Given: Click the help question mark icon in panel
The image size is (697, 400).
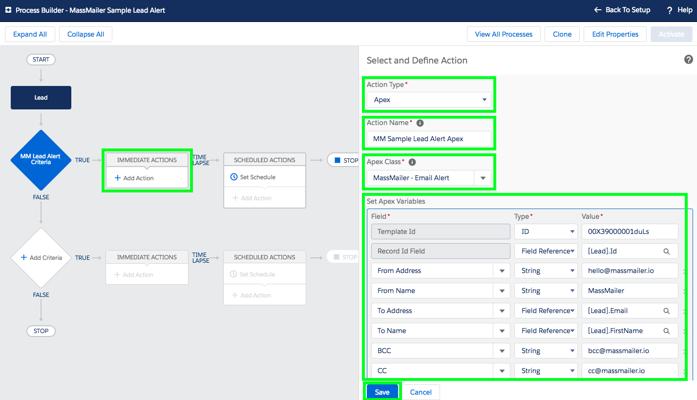Looking at the screenshot, I should pos(688,60).
